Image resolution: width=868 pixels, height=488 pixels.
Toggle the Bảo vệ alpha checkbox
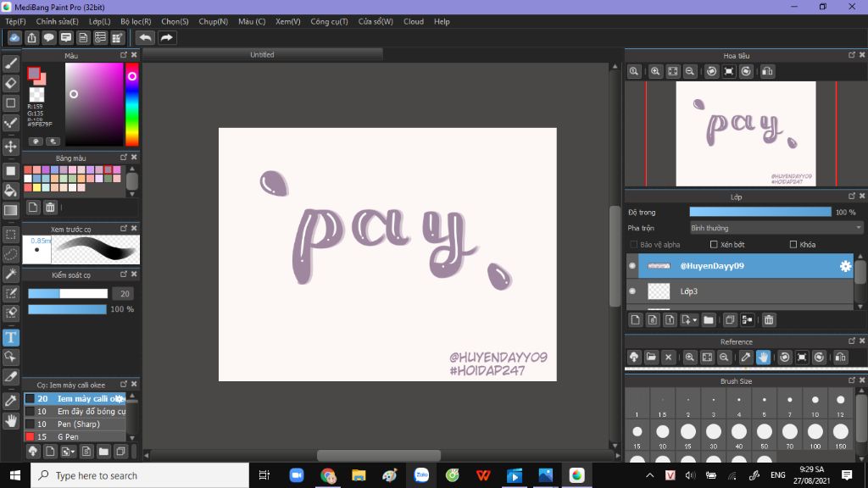(634, 245)
